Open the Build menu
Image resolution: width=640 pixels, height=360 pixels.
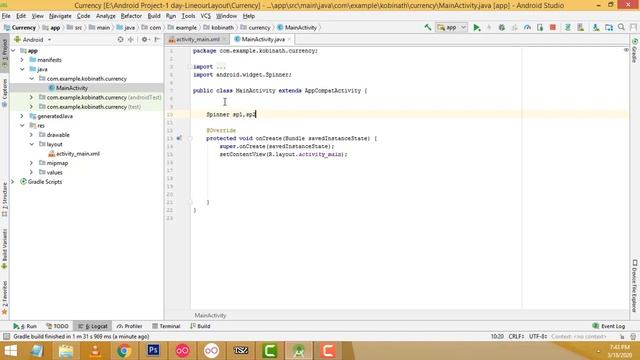tap(154, 16)
